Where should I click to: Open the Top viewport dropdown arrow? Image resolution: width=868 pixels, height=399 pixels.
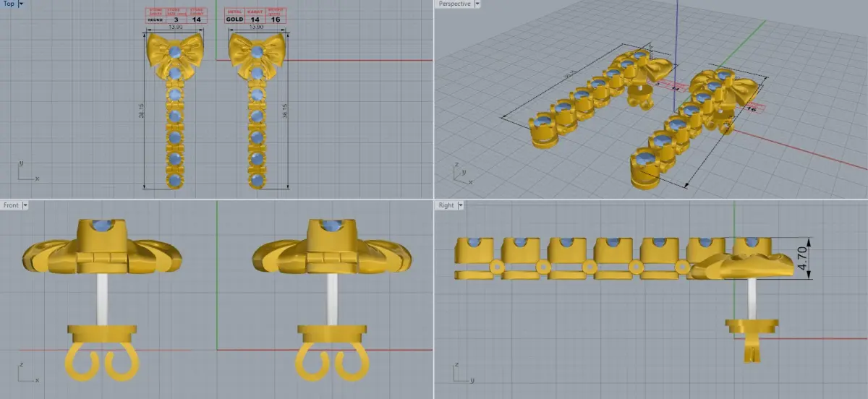(21, 4)
